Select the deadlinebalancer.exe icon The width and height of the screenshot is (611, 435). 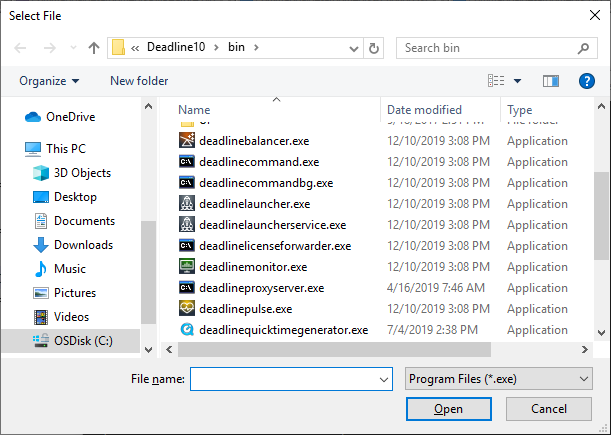187,140
